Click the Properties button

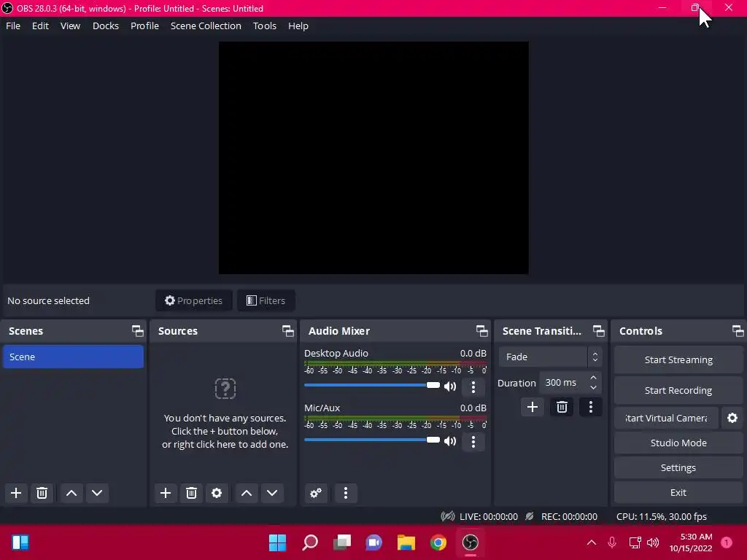coord(193,300)
